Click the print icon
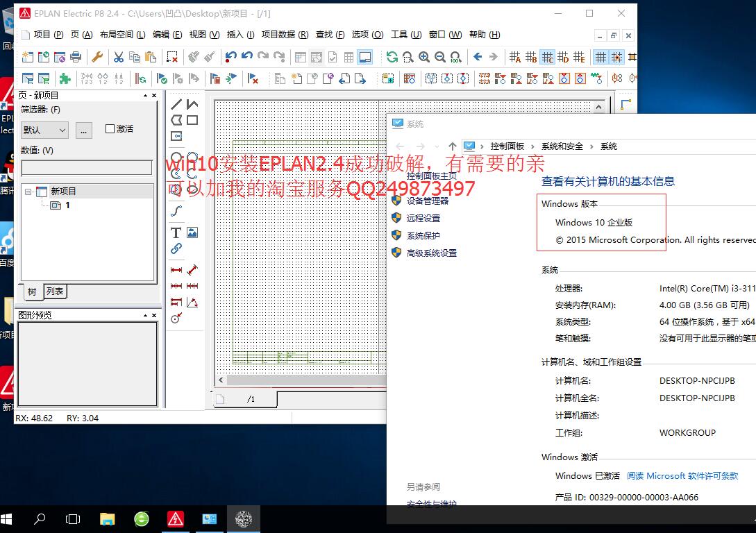 tap(75, 58)
